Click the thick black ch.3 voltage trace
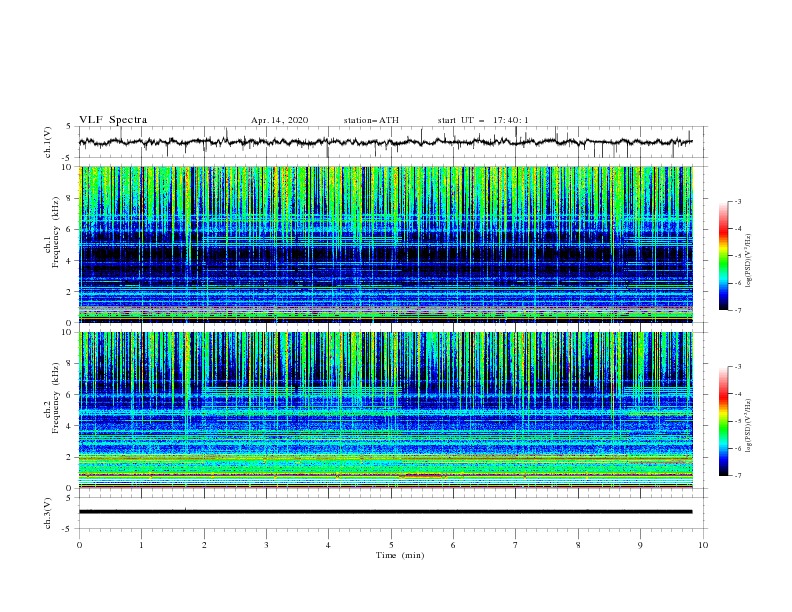This screenshot has height=612, width=792. (386, 512)
